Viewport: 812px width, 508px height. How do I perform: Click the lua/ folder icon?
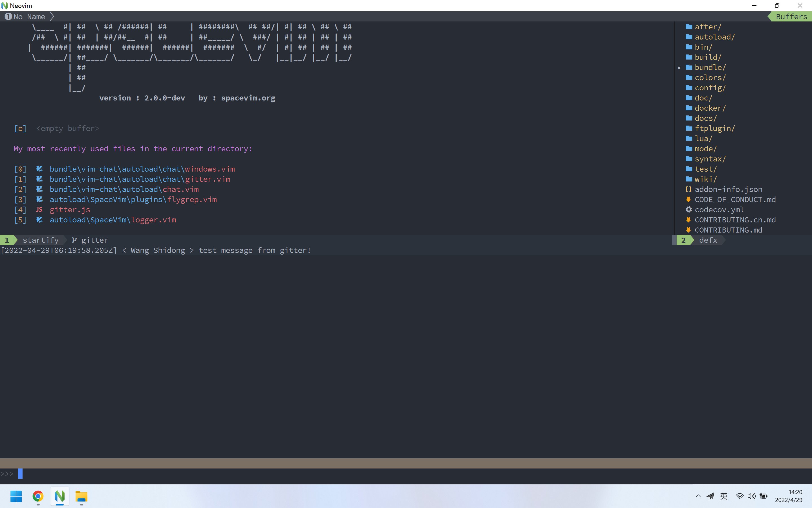pos(689,138)
